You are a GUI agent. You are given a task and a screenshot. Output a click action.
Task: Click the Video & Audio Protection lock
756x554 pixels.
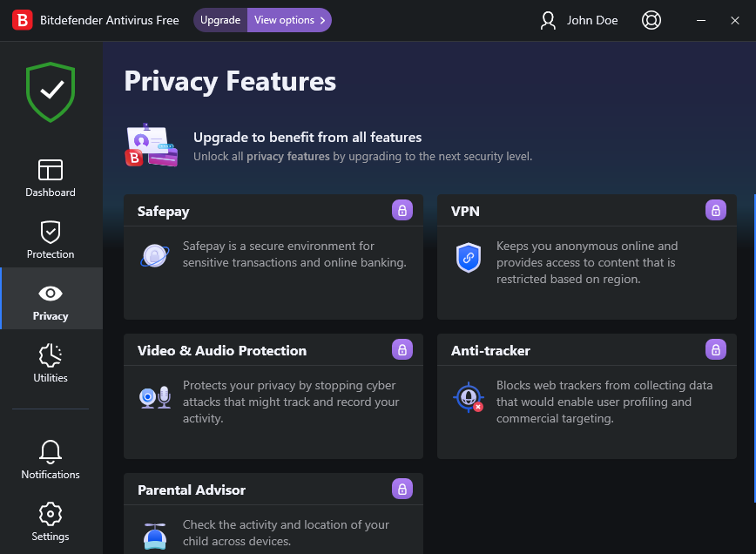pos(402,349)
